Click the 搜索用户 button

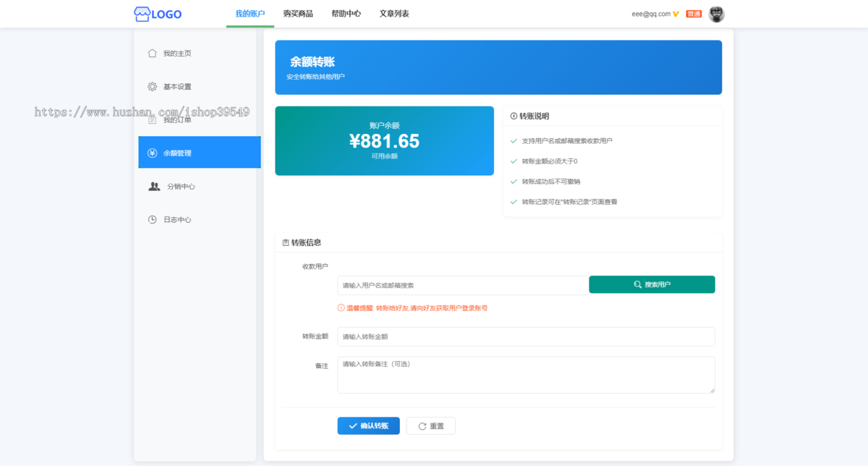(652, 284)
